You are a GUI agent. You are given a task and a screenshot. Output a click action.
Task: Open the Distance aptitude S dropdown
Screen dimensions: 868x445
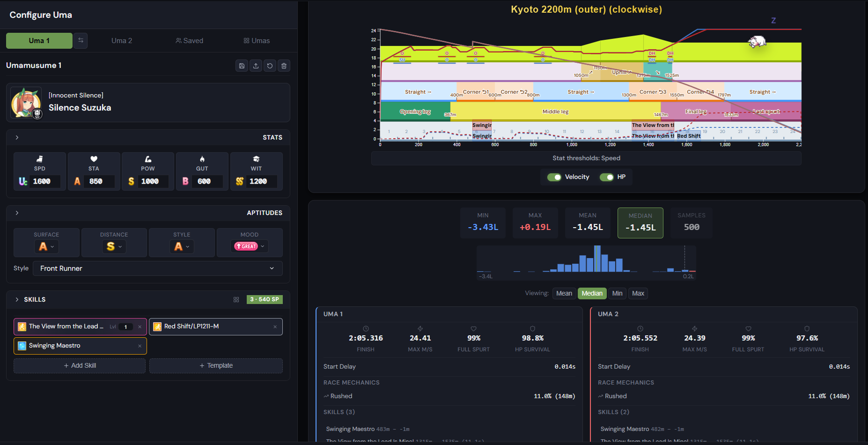point(114,246)
